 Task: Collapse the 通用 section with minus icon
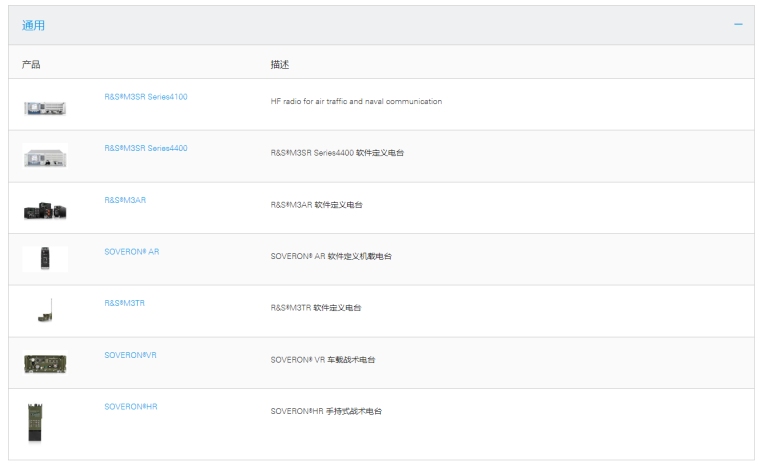[738, 24]
